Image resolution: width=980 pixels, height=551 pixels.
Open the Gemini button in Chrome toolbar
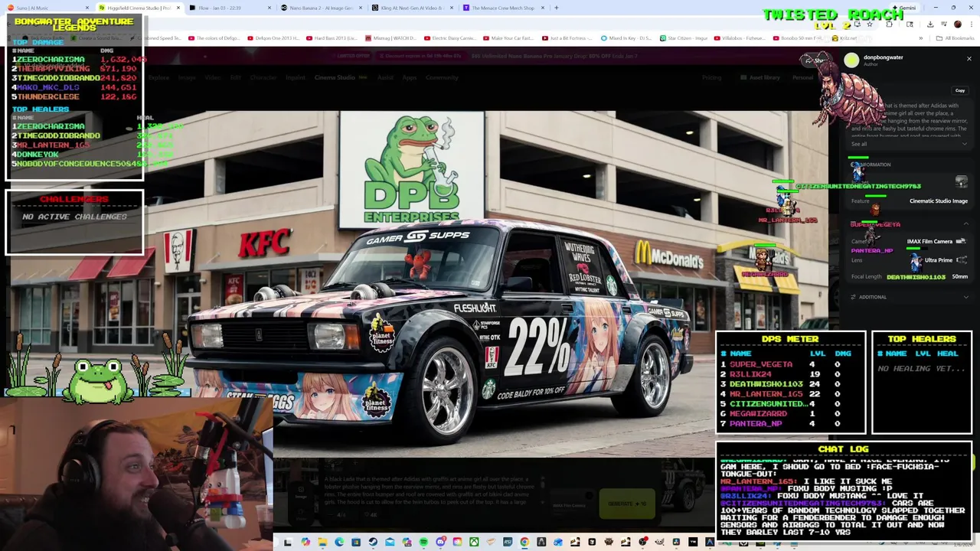906,8
